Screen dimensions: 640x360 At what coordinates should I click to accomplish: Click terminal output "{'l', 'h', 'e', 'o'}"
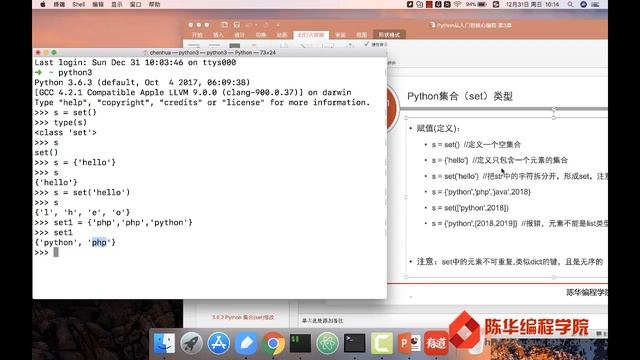pyautogui.click(x=82, y=212)
